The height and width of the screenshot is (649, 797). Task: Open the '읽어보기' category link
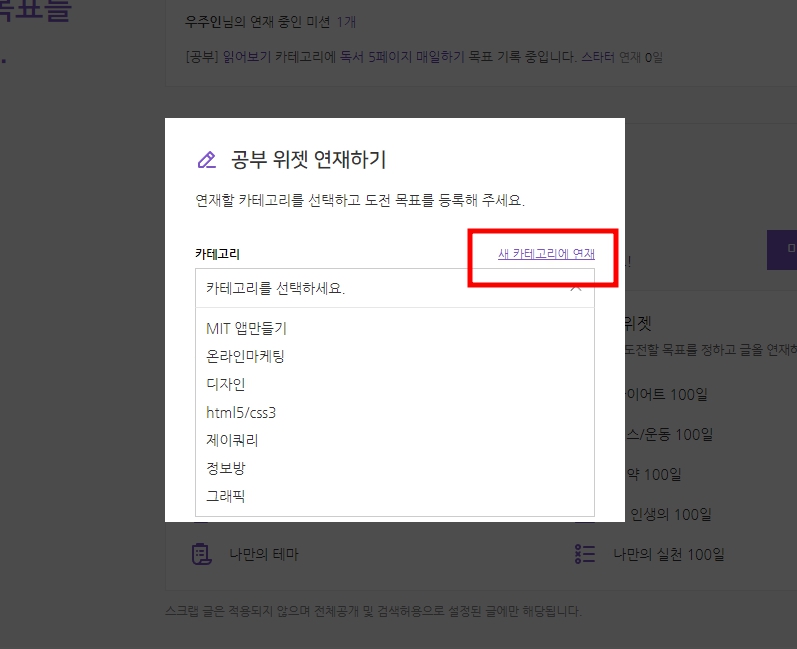[247, 57]
